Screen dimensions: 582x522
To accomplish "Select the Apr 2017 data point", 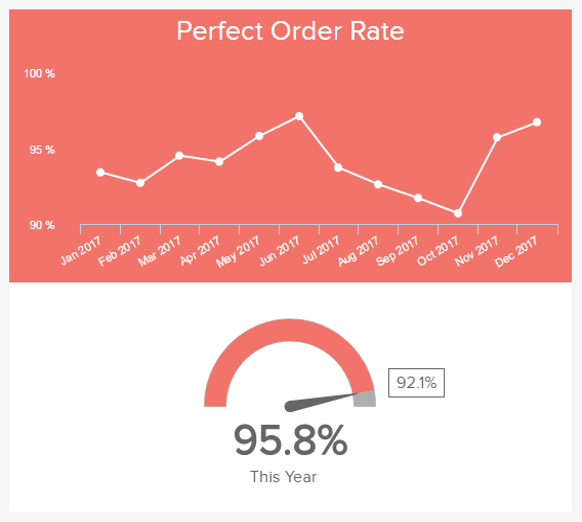I will [219, 162].
